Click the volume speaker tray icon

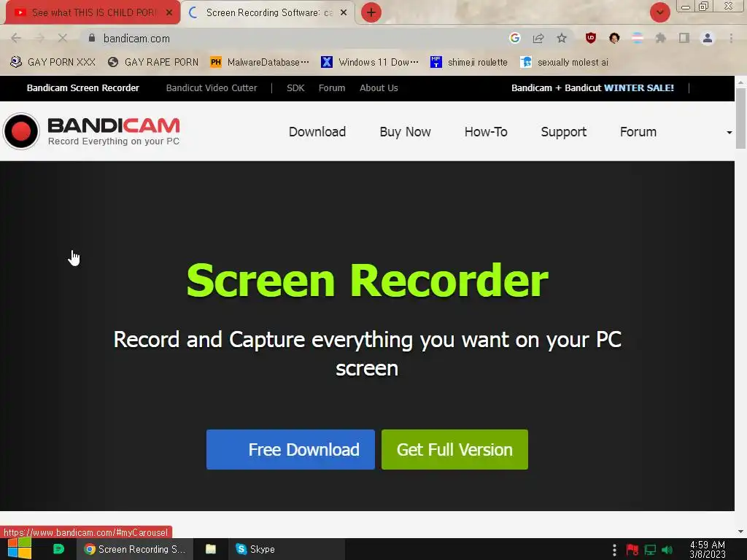point(667,550)
